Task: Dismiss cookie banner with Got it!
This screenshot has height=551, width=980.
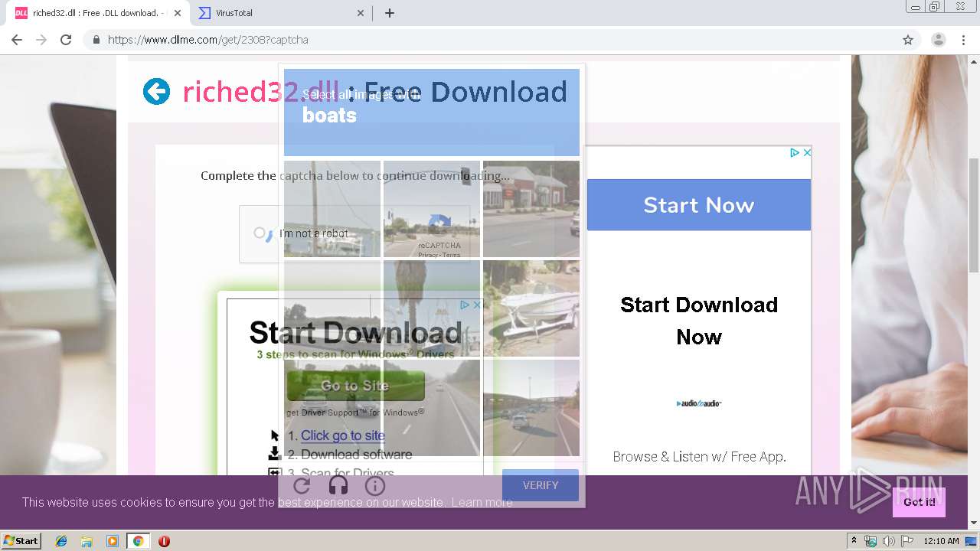Action: 919,502
